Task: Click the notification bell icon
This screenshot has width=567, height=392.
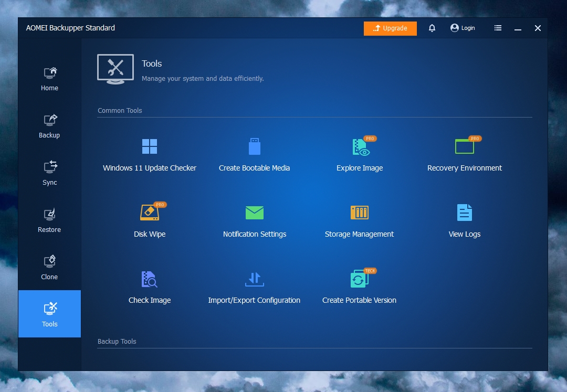Action: [x=432, y=28]
